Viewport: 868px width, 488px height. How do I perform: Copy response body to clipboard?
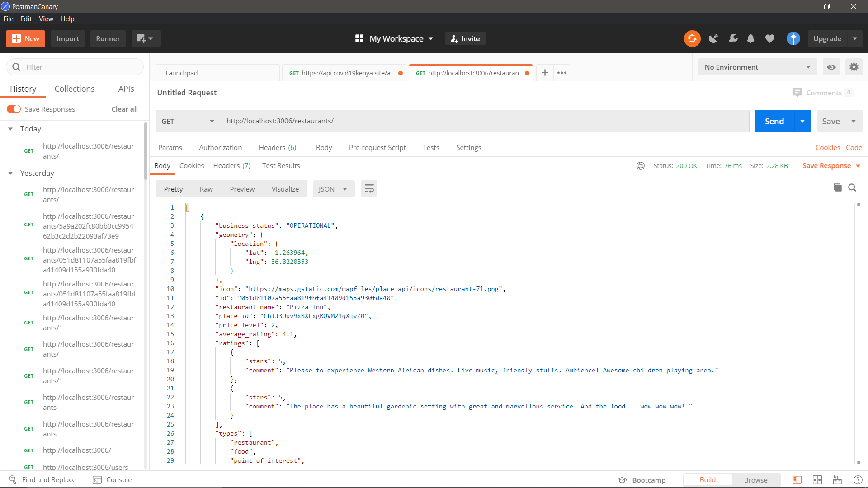pos(837,188)
